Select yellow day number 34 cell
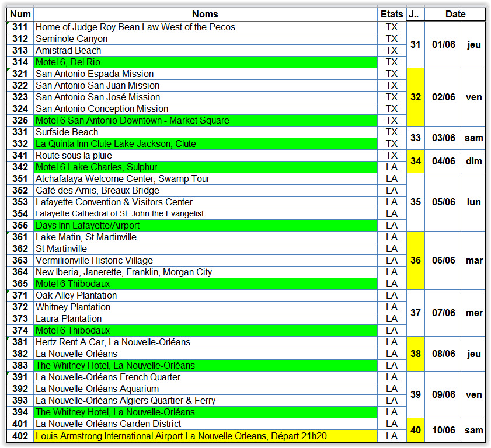The height and width of the screenshot is (448, 491). pyautogui.click(x=416, y=161)
